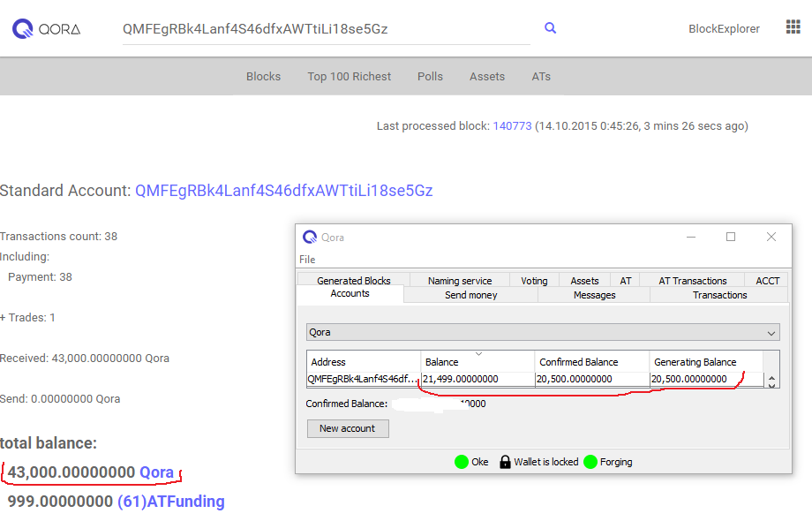Viewport: 812px width, 521px height.
Task: Click the magnifier search icon
Action: click(550, 28)
